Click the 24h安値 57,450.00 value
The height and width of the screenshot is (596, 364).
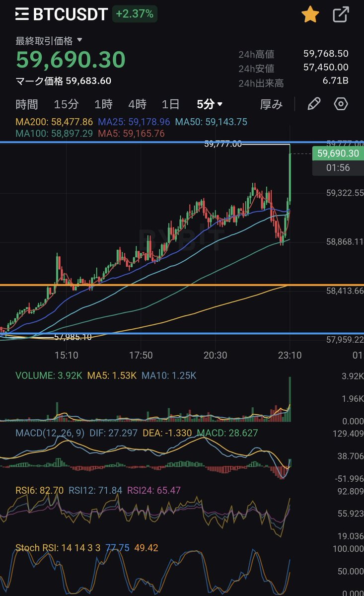pyautogui.click(x=326, y=68)
